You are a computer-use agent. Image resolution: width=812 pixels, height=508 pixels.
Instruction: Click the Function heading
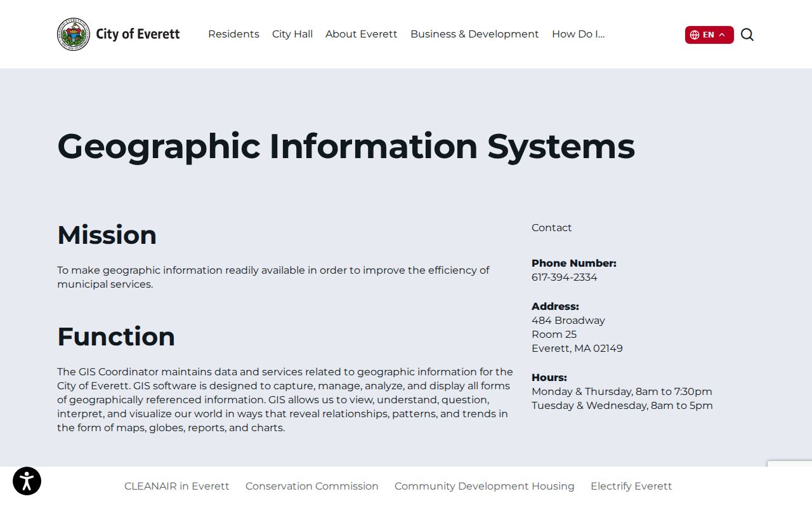(116, 337)
